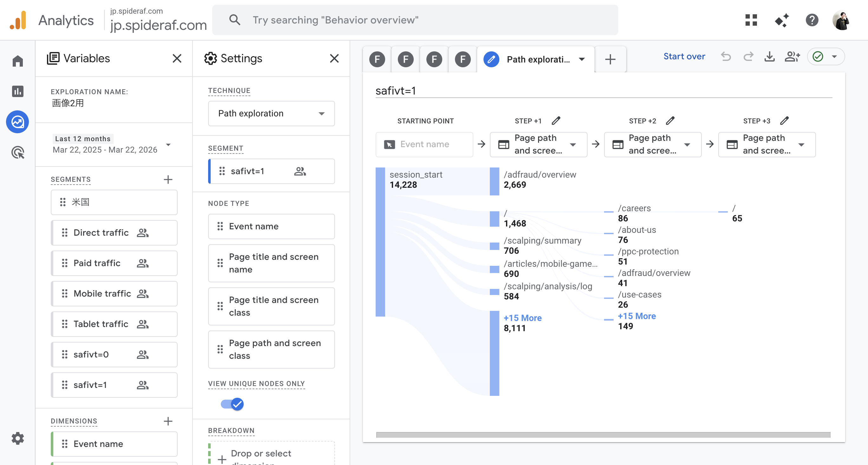Image resolution: width=868 pixels, height=465 pixels.
Task: Click the download exploration icon
Action: [x=769, y=56]
